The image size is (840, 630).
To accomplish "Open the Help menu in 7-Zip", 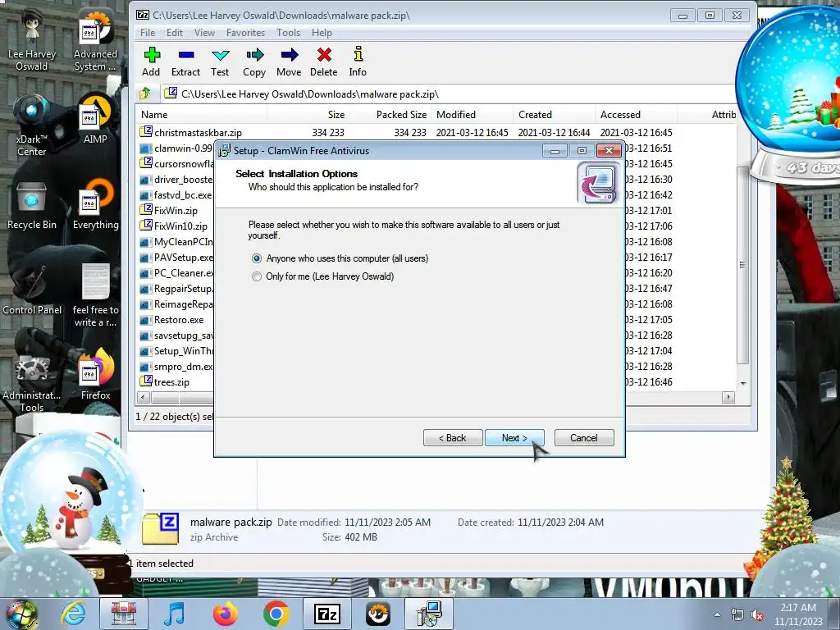I will (x=322, y=33).
